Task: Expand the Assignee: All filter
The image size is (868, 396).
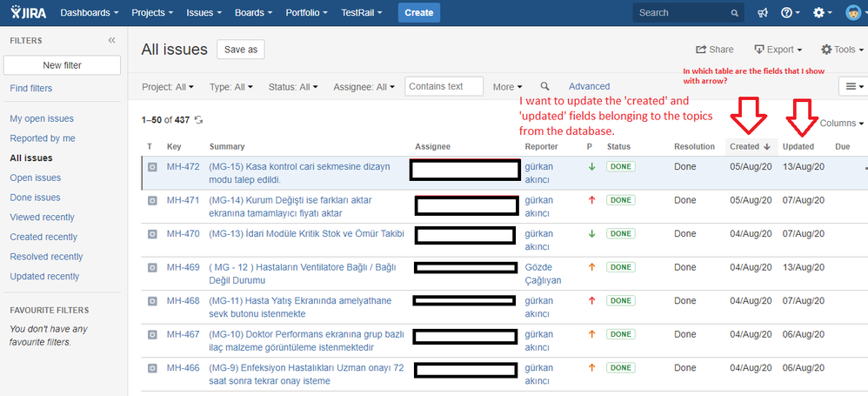Action: point(364,87)
